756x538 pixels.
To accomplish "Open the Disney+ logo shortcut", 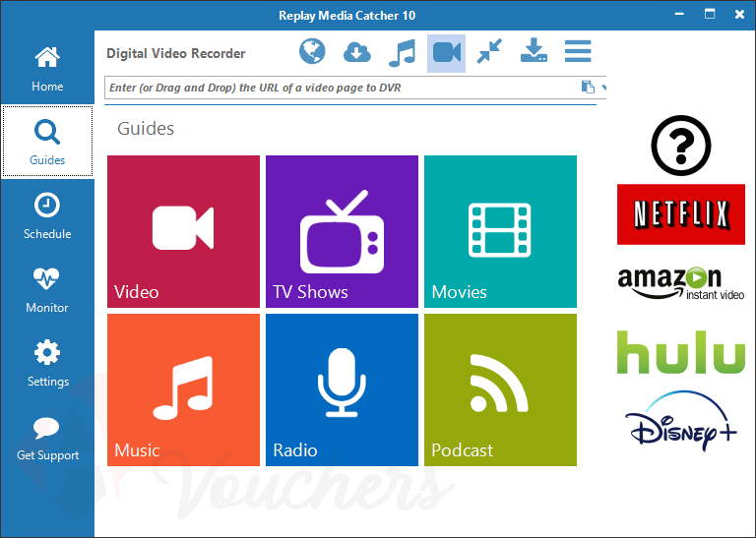I will pos(681,421).
